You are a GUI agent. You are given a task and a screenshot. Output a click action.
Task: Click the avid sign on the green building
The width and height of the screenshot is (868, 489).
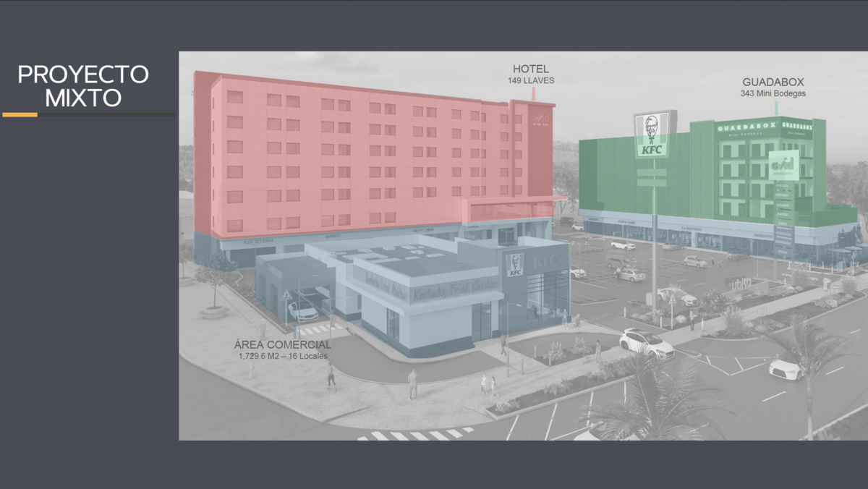(x=783, y=164)
